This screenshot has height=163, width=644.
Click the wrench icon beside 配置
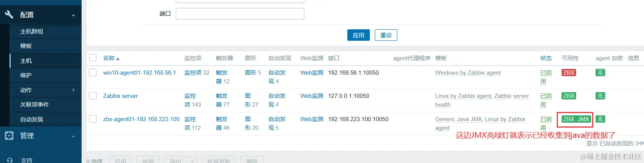pos(9,14)
